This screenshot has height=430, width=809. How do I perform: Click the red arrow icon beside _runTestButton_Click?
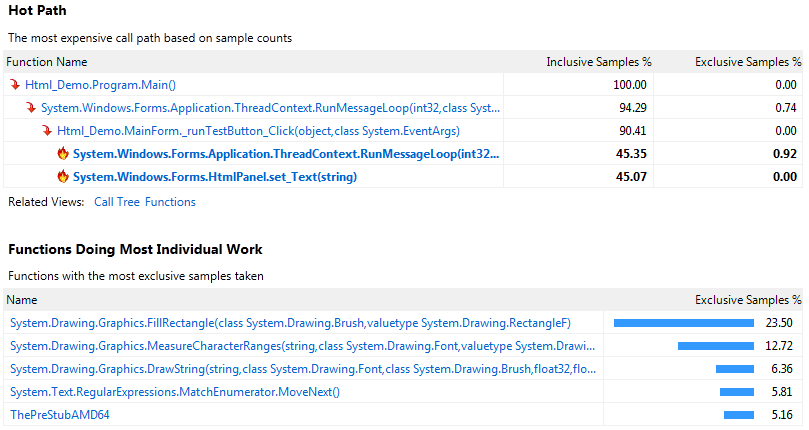tap(47, 131)
